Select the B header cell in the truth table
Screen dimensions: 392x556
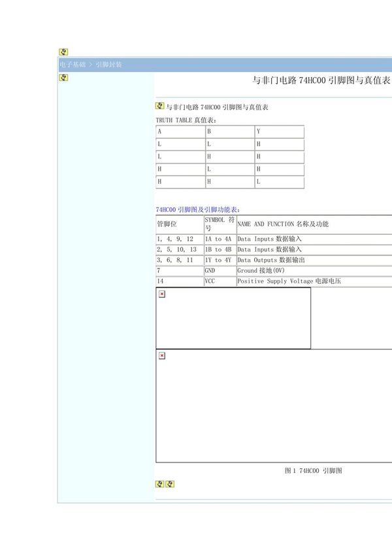point(230,131)
